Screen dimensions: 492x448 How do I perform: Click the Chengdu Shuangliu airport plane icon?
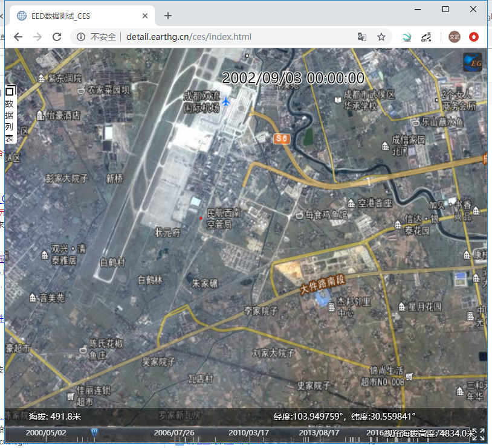(226, 101)
